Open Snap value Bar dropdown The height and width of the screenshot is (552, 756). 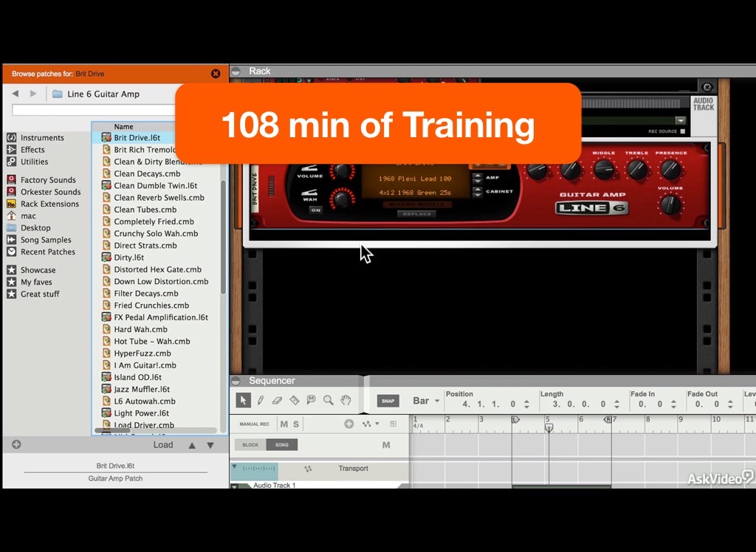tap(427, 401)
